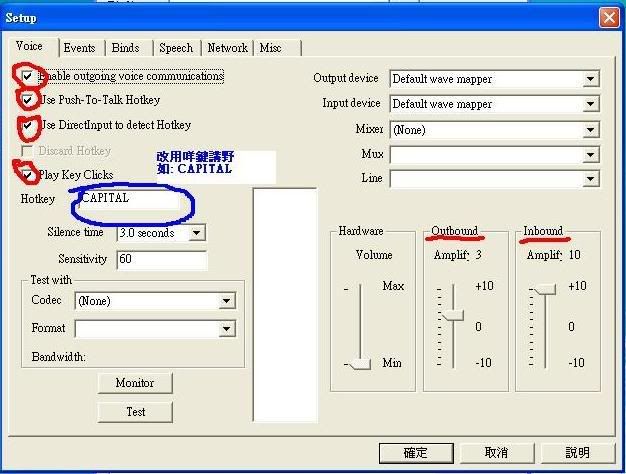
Task: Click the Monitor button
Action: [x=135, y=383]
